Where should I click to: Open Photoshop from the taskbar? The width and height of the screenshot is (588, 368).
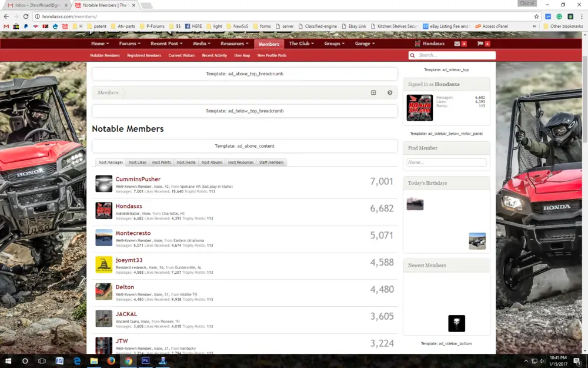(x=145, y=361)
